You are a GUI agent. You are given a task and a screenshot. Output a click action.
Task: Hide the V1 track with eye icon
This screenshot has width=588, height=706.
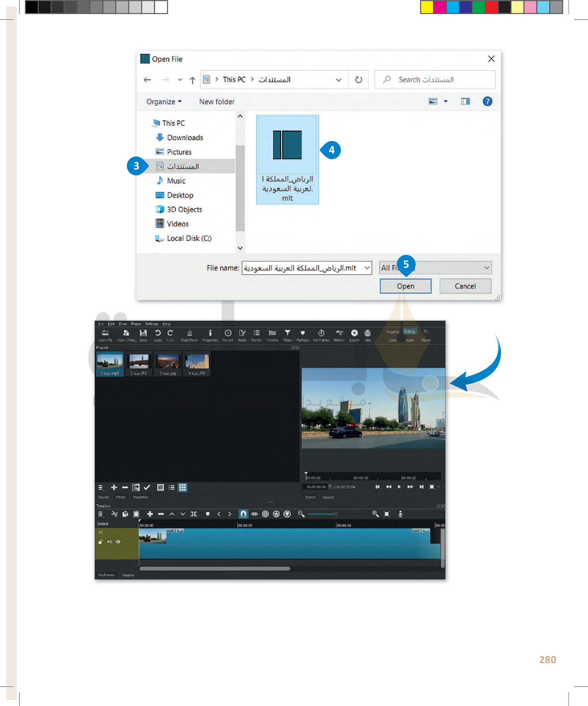118,542
